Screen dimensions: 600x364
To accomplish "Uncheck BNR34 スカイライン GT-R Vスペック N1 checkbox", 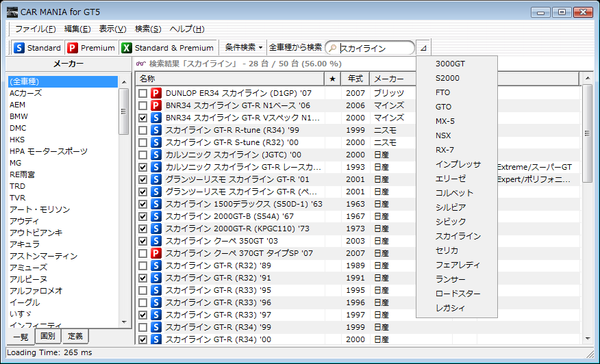I will point(142,118).
